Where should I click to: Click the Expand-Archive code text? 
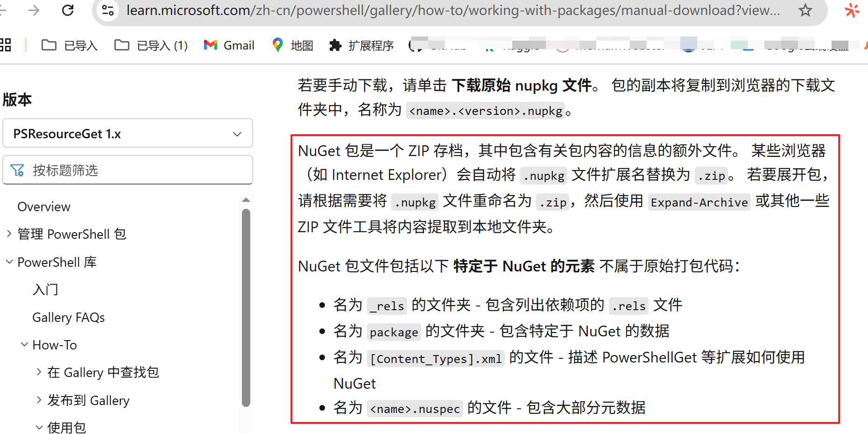coord(699,202)
